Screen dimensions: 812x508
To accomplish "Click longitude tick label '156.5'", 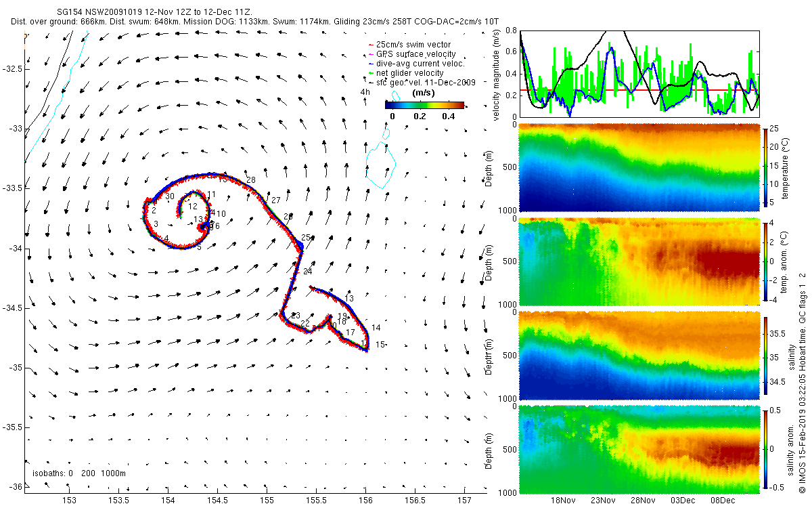I will [x=415, y=500].
